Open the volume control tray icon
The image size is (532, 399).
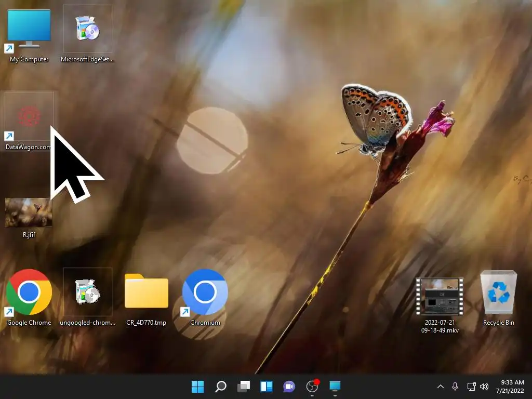(x=484, y=387)
